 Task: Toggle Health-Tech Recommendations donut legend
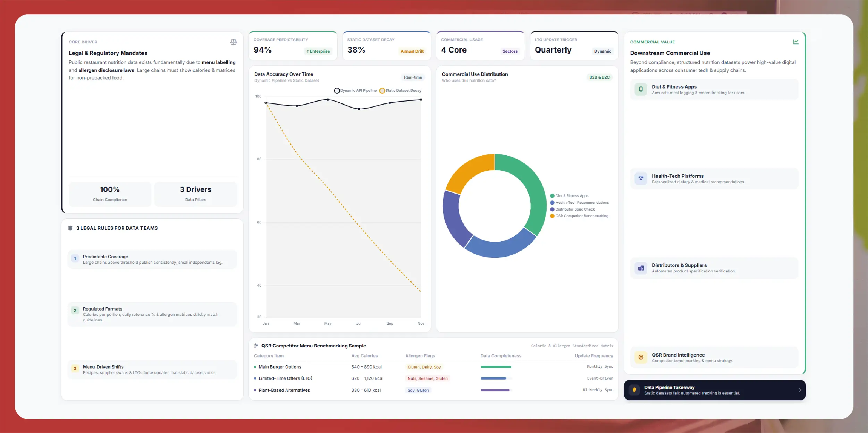click(x=579, y=203)
